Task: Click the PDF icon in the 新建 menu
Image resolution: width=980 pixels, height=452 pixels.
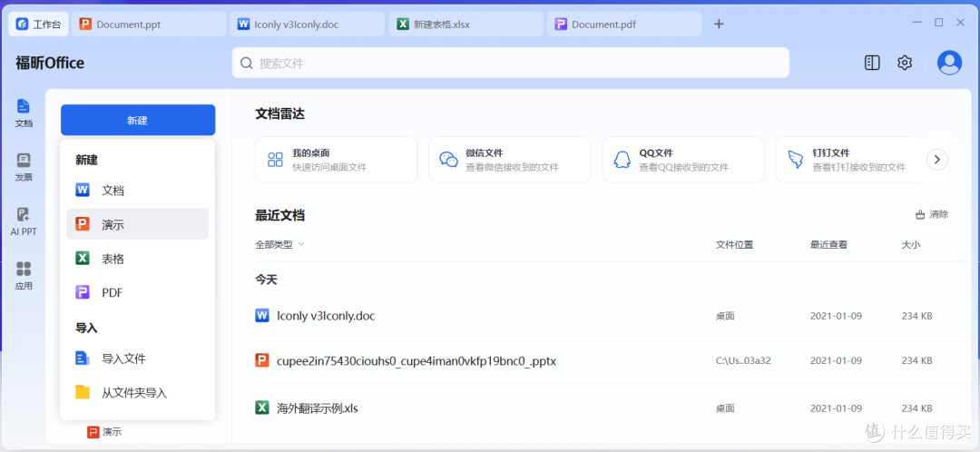Action: point(83,292)
